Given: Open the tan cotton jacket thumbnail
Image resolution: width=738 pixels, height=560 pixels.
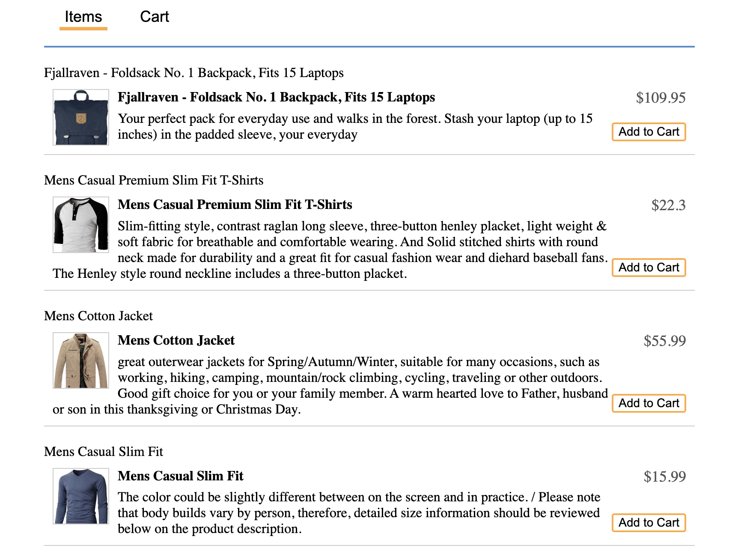Looking at the screenshot, I should [x=81, y=360].
